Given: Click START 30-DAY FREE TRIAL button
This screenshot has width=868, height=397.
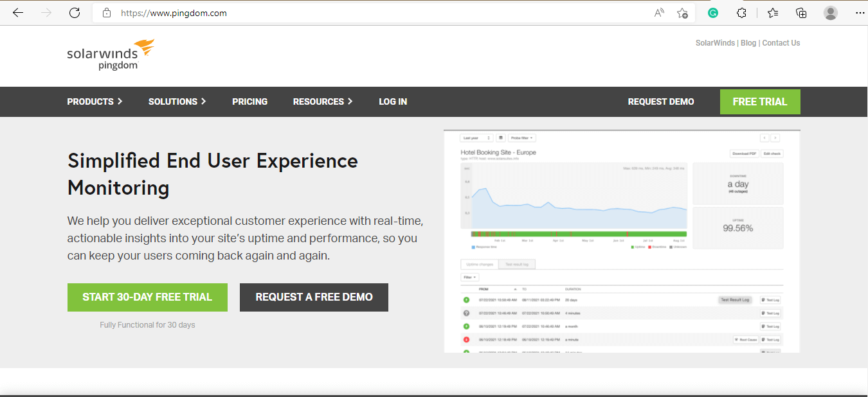Looking at the screenshot, I should pyautogui.click(x=147, y=297).
